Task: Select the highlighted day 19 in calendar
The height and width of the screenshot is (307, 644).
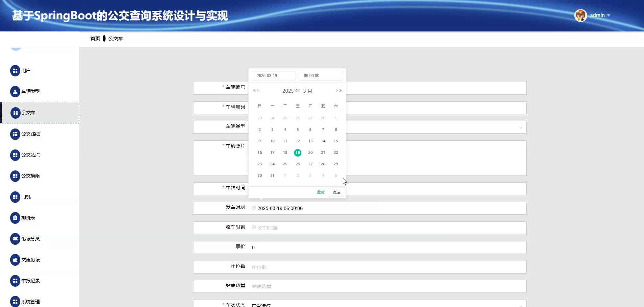Action: pyautogui.click(x=298, y=152)
